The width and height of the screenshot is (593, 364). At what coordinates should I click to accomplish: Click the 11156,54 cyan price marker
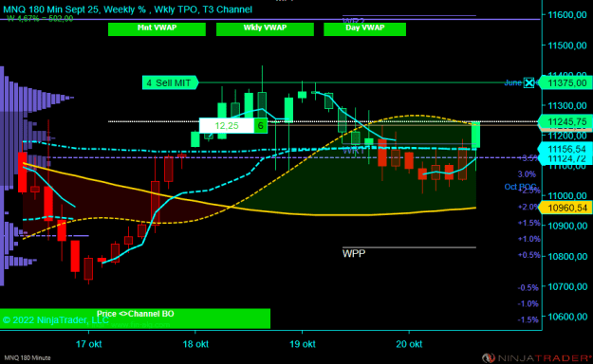(x=565, y=149)
